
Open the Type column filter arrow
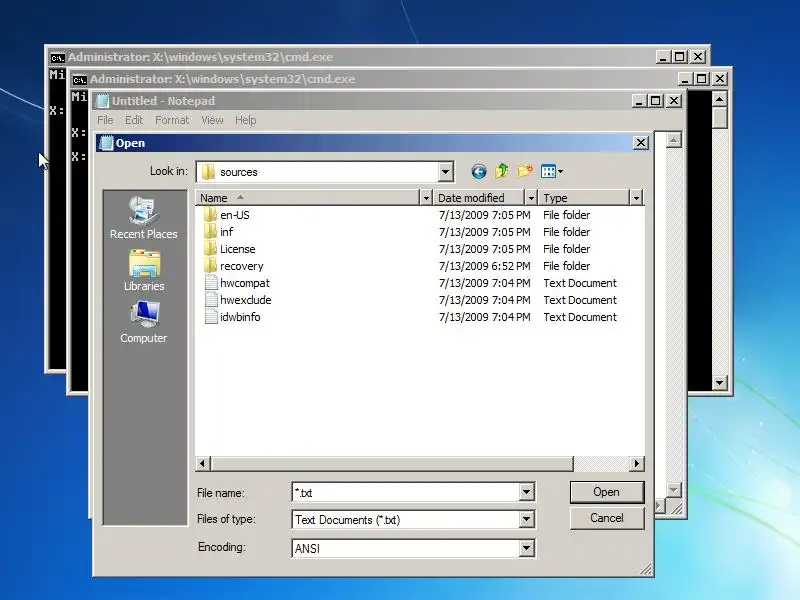click(636, 197)
